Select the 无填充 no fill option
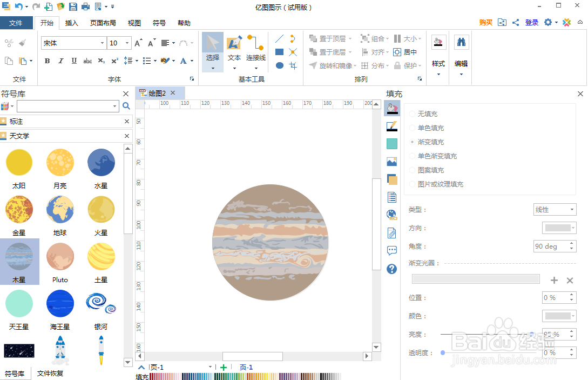Image resolution: width=588 pixels, height=380 pixels. coord(423,114)
